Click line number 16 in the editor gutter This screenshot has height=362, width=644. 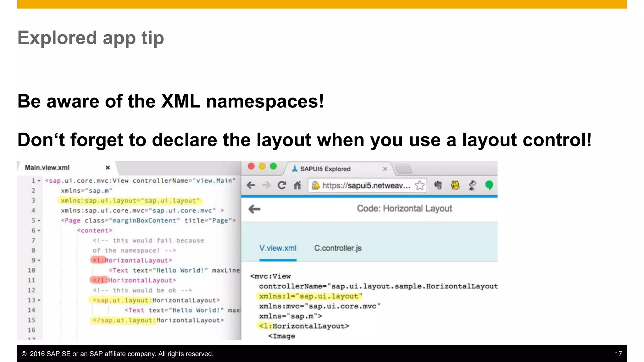pos(31,330)
